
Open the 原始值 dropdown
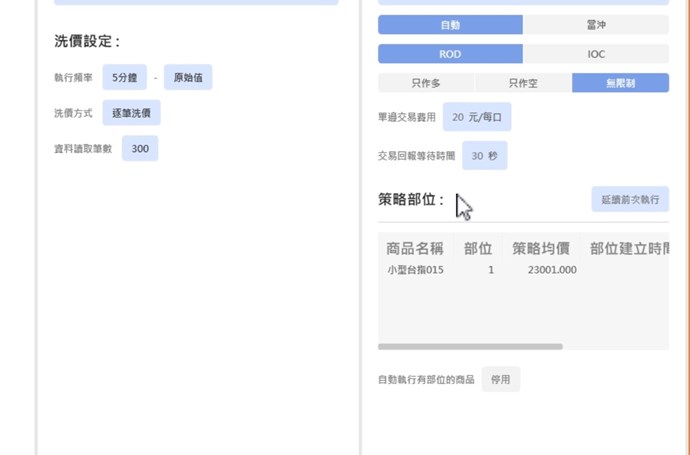pos(188,77)
